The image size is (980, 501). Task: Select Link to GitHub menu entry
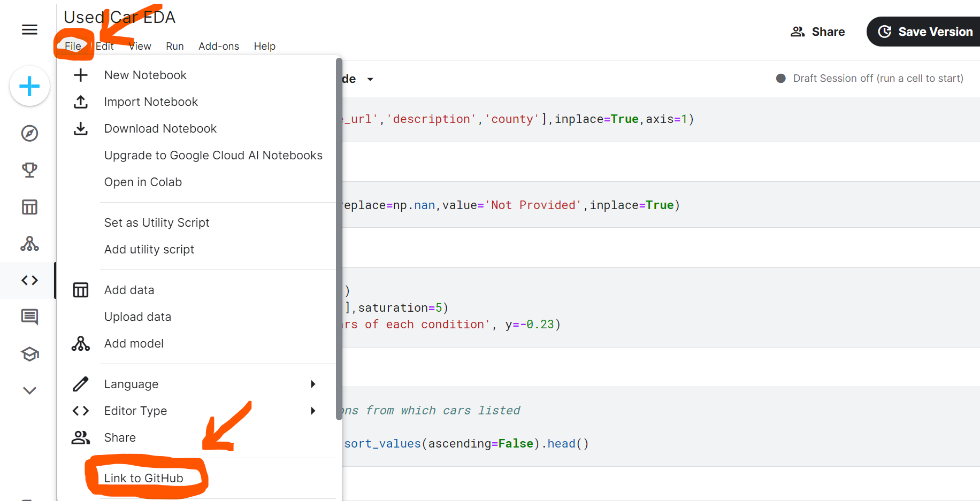[143, 478]
